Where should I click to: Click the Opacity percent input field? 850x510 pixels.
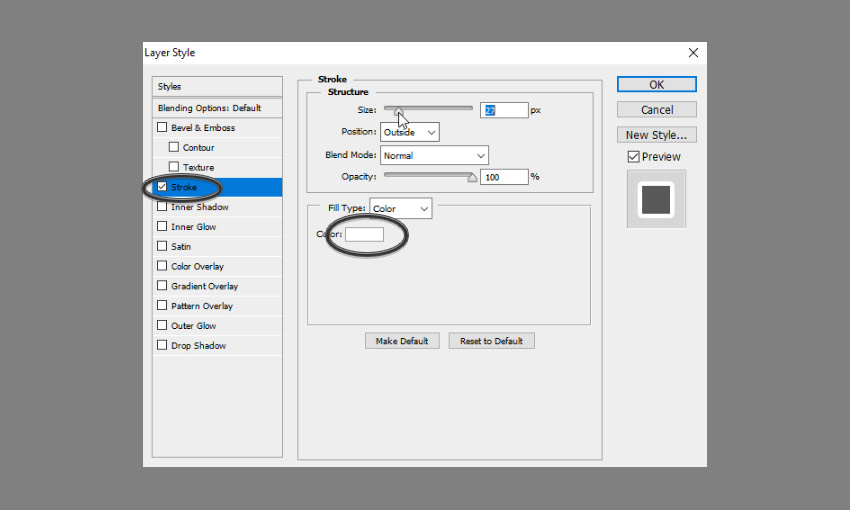click(504, 177)
